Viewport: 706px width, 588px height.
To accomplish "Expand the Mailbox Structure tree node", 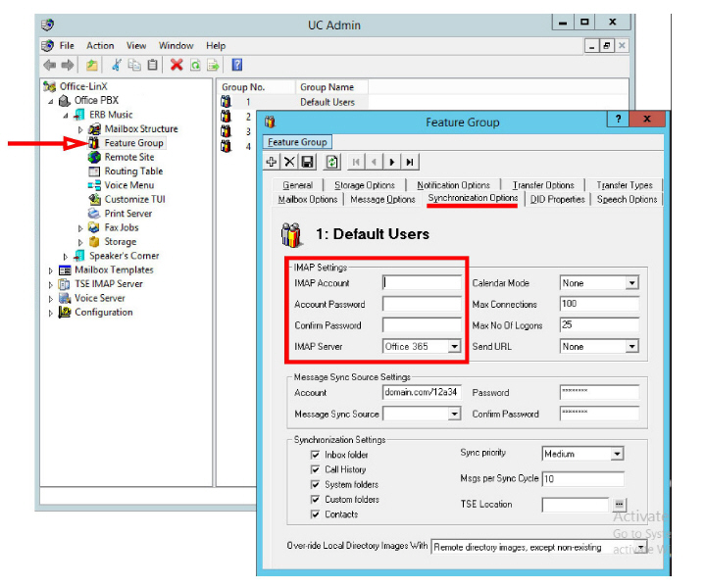I will click(x=80, y=129).
